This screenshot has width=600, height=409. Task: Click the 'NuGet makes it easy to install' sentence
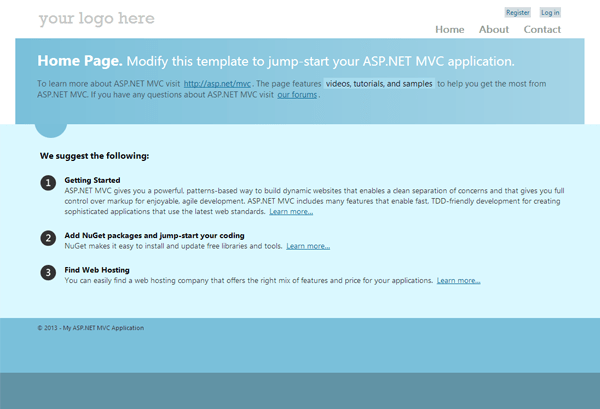click(173, 246)
